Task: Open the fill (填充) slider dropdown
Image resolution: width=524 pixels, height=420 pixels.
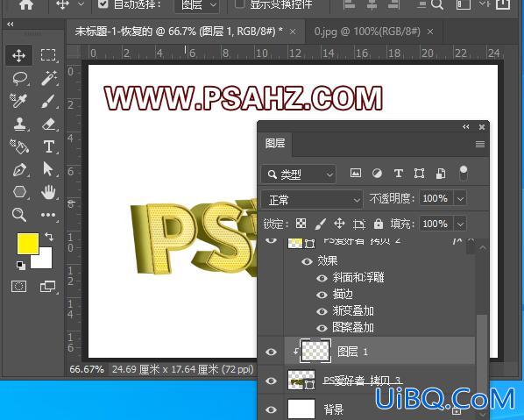Action: (x=460, y=224)
